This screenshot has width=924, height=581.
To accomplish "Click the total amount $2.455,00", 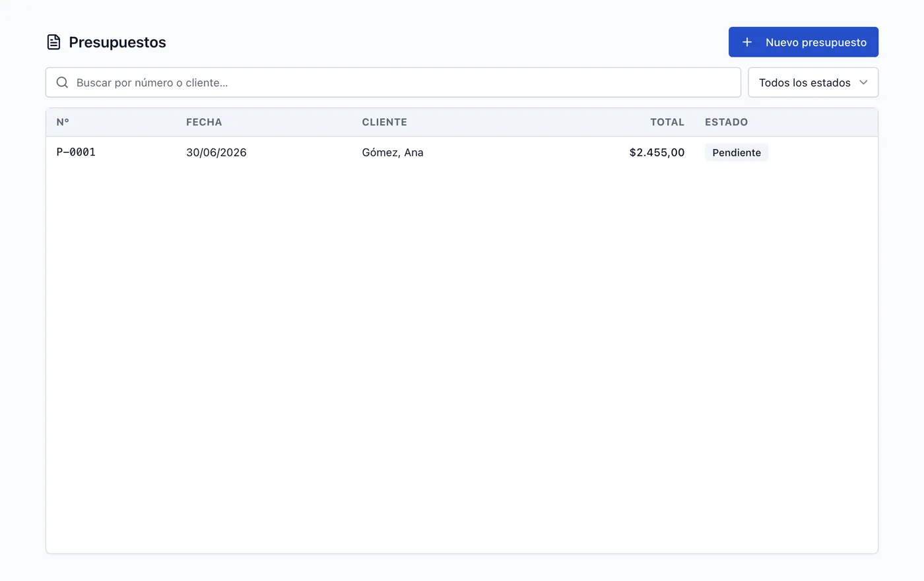I will point(657,152).
